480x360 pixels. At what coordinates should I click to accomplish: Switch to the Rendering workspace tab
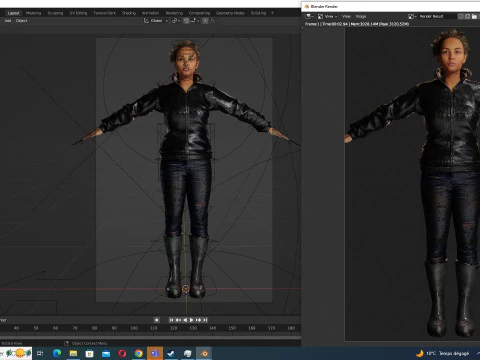pos(174,13)
